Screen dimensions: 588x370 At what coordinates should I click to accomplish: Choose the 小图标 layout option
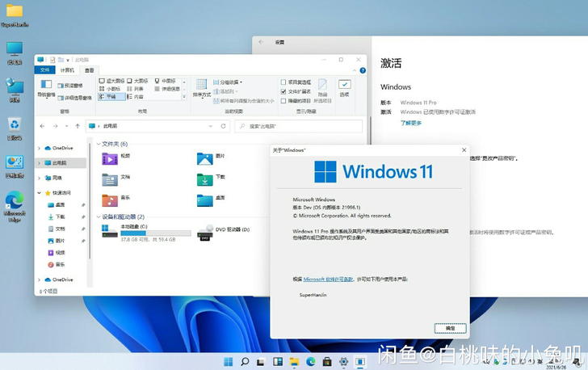(110, 89)
